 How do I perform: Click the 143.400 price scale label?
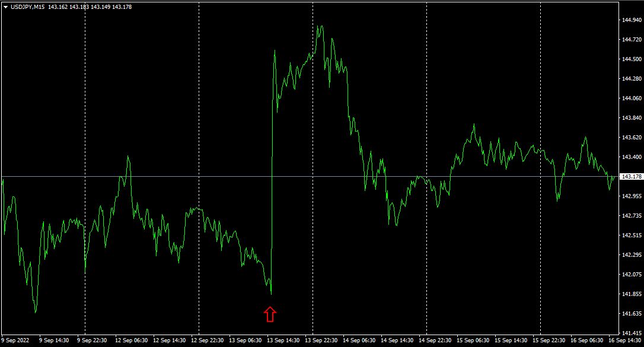tap(632, 157)
